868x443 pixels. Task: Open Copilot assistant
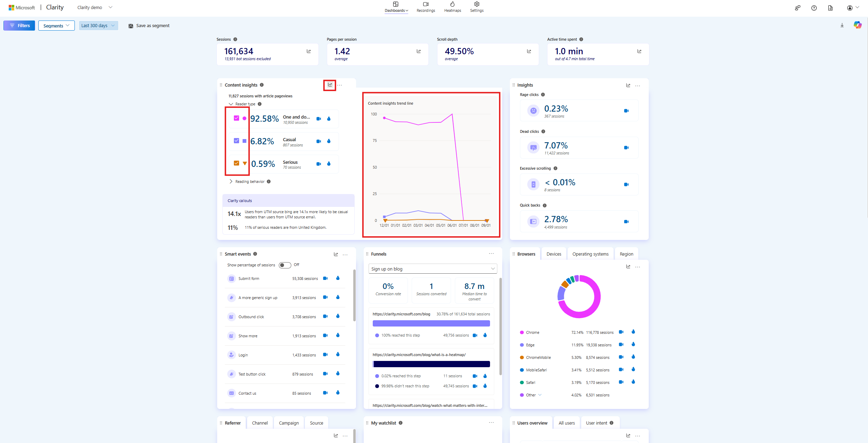coord(858,25)
